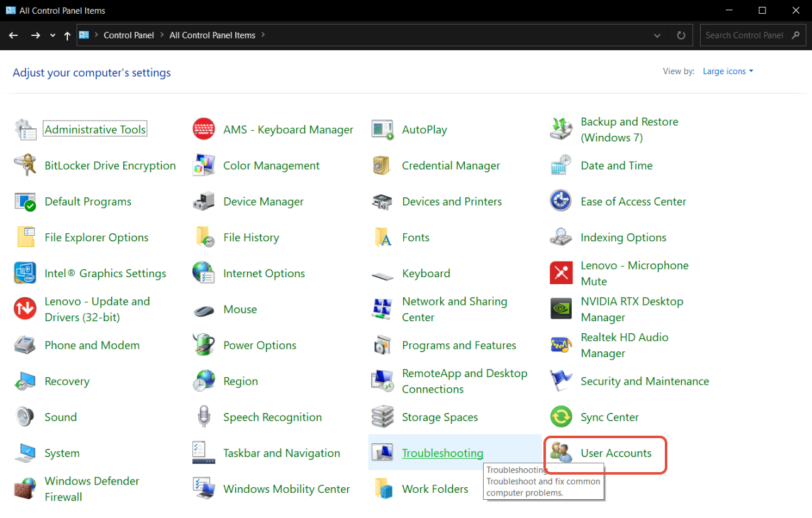Open the Network and Sharing Center link

[x=455, y=309]
